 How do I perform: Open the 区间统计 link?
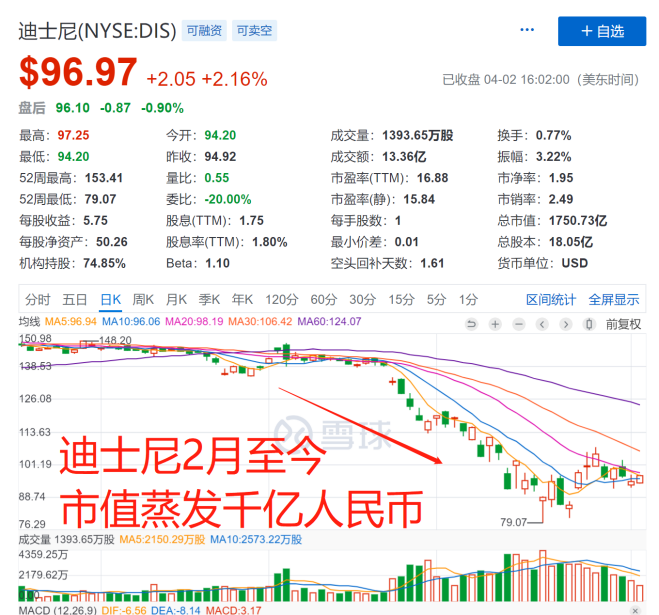551,300
